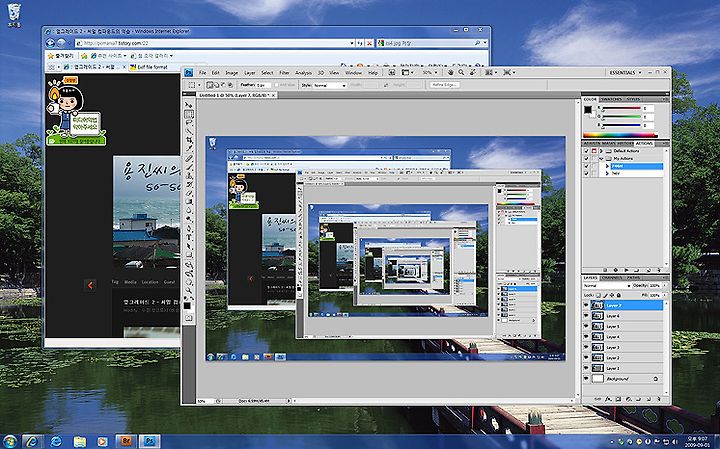Click the Photoshop Ps logo icon

188,73
